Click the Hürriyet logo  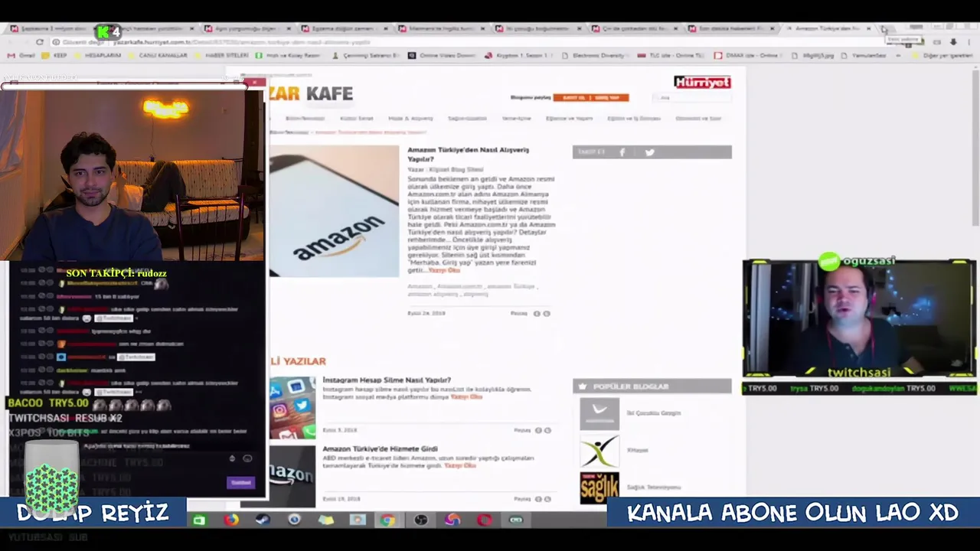pos(702,82)
